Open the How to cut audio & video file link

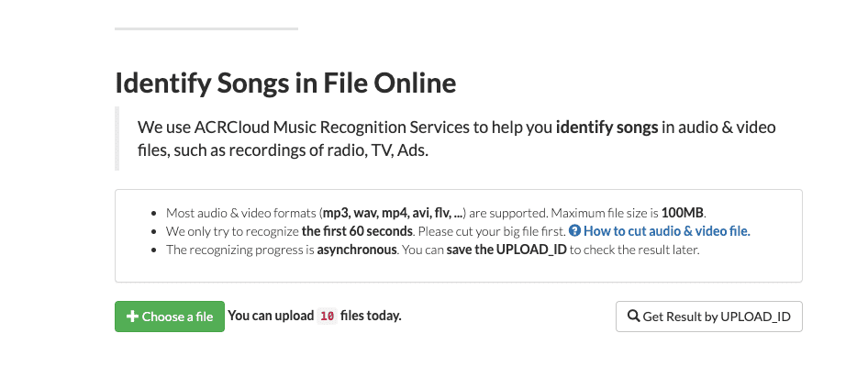point(666,230)
